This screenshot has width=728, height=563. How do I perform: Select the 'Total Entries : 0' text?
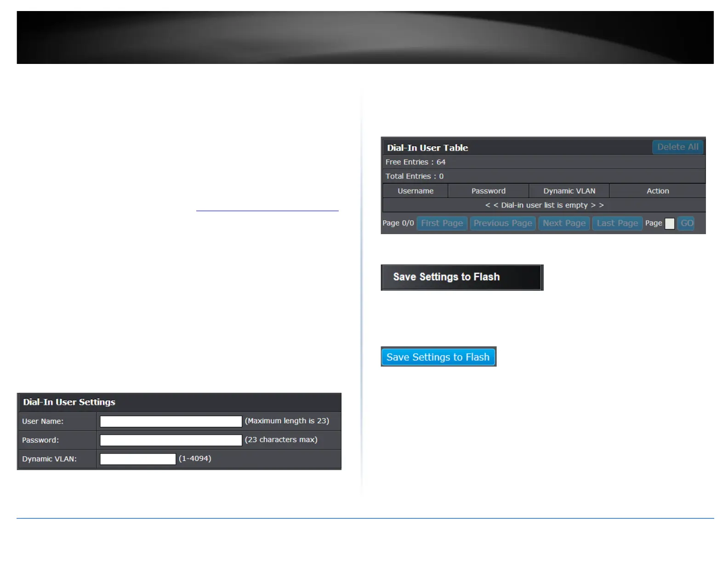click(x=415, y=176)
